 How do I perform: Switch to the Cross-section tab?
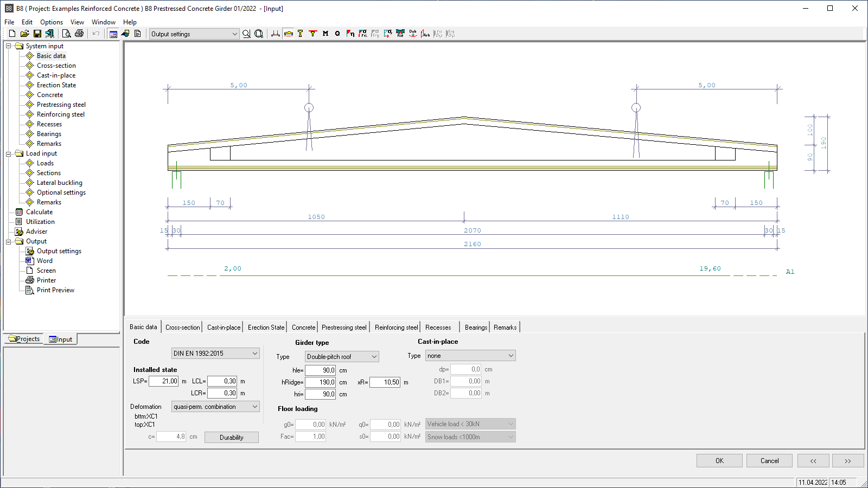pos(182,328)
